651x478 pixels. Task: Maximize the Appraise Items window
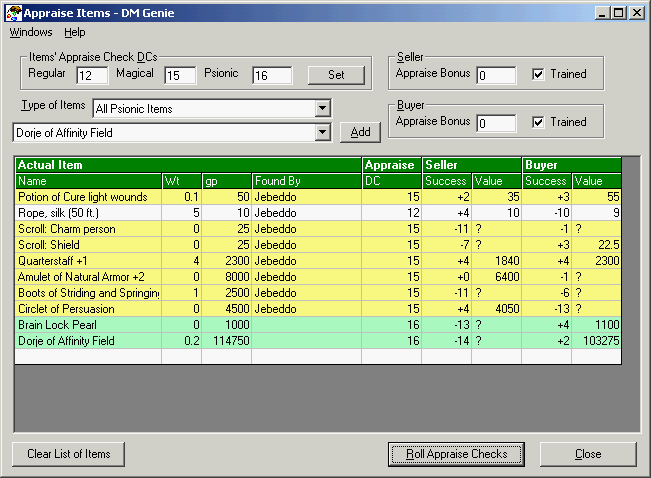click(x=619, y=13)
